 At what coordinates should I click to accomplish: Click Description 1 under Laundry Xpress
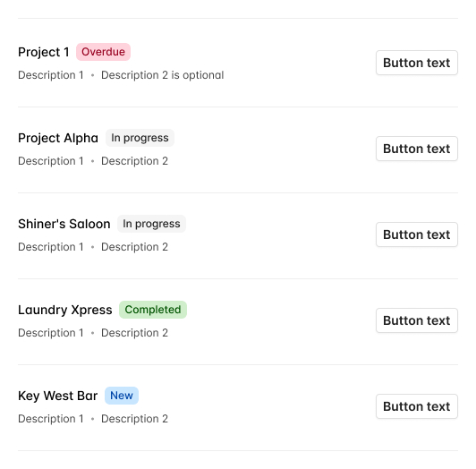pyautogui.click(x=51, y=333)
